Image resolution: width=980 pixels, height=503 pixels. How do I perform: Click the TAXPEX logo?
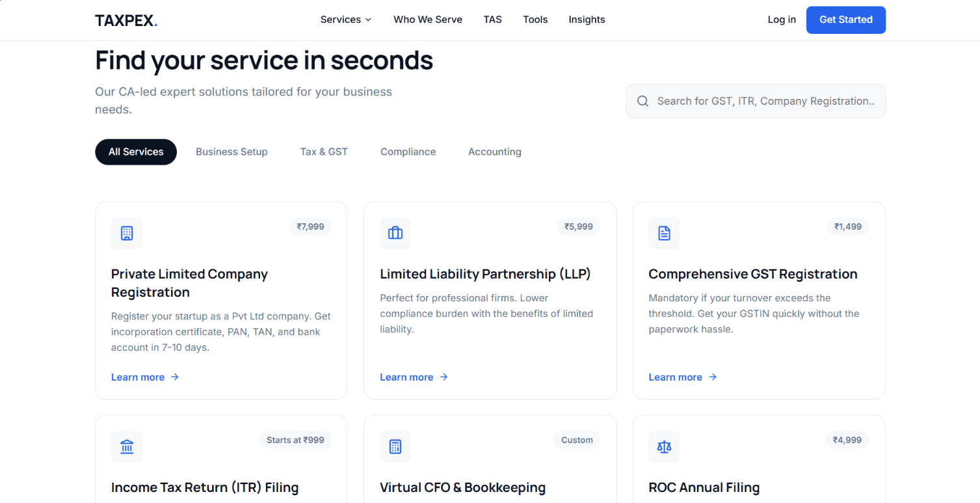[126, 20]
